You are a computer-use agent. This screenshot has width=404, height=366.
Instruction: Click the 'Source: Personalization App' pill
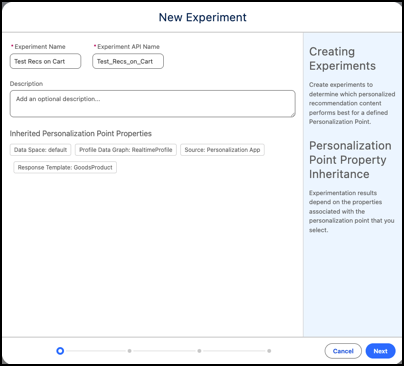222,150
